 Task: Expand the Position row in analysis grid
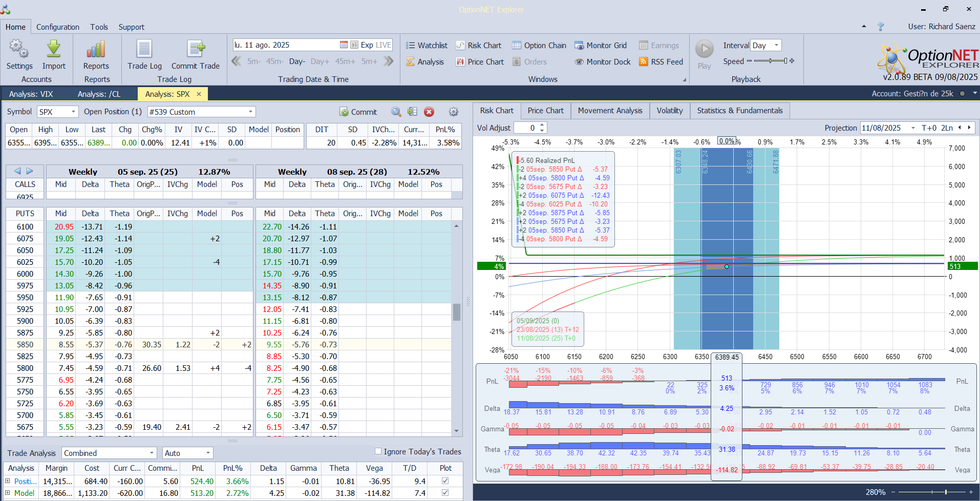(x=8, y=481)
